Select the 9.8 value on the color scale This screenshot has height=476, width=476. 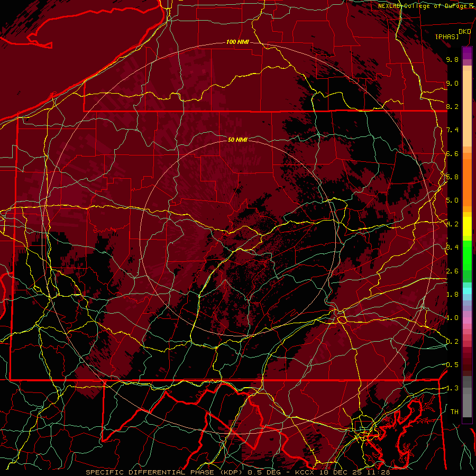tap(452, 60)
